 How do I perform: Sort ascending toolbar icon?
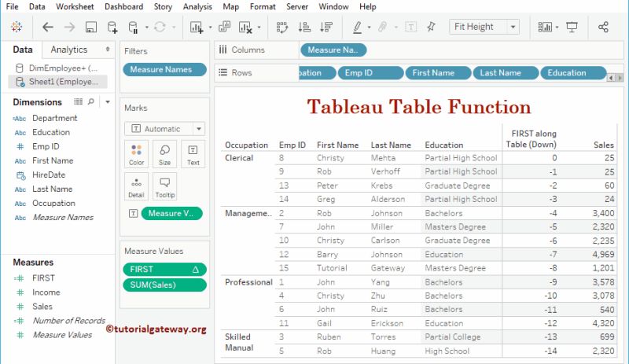(x=304, y=27)
